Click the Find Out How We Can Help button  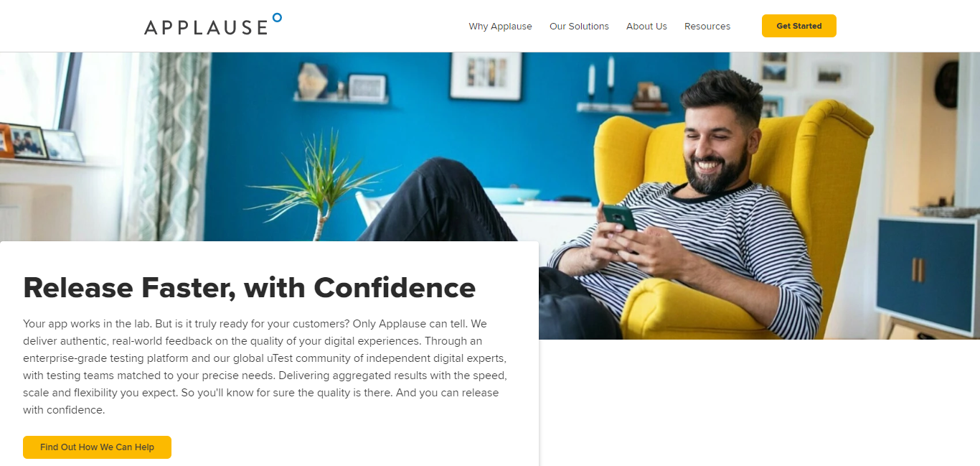[97, 447]
